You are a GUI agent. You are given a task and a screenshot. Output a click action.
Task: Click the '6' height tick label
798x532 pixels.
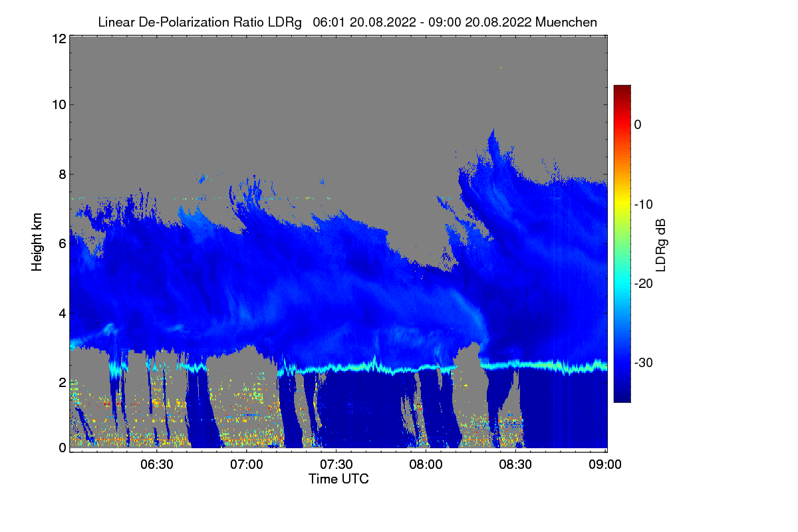coord(63,243)
